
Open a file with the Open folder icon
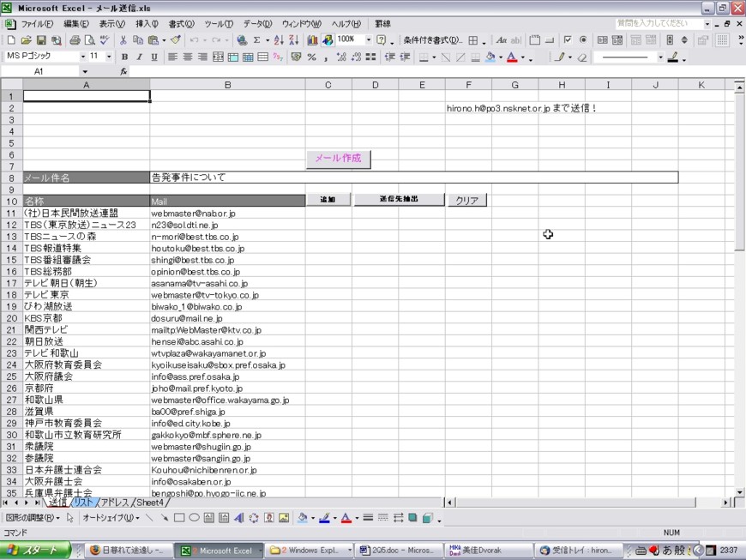(x=27, y=40)
